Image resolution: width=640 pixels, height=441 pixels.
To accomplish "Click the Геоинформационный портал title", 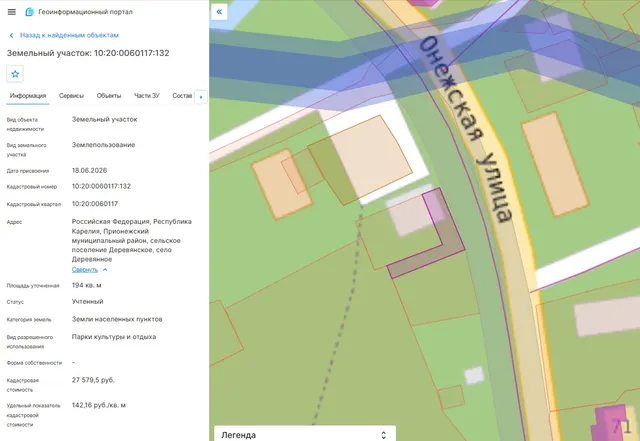I will click(x=85, y=12).
